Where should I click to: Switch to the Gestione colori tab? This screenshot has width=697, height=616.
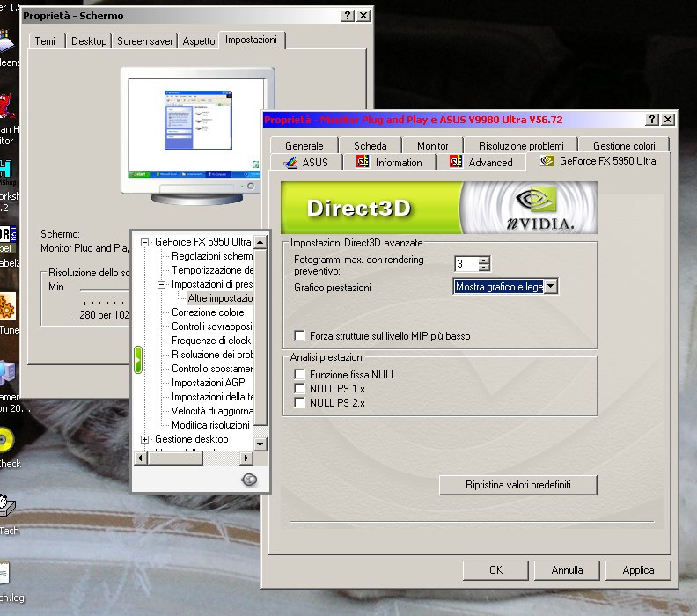[x=624, y=145]
